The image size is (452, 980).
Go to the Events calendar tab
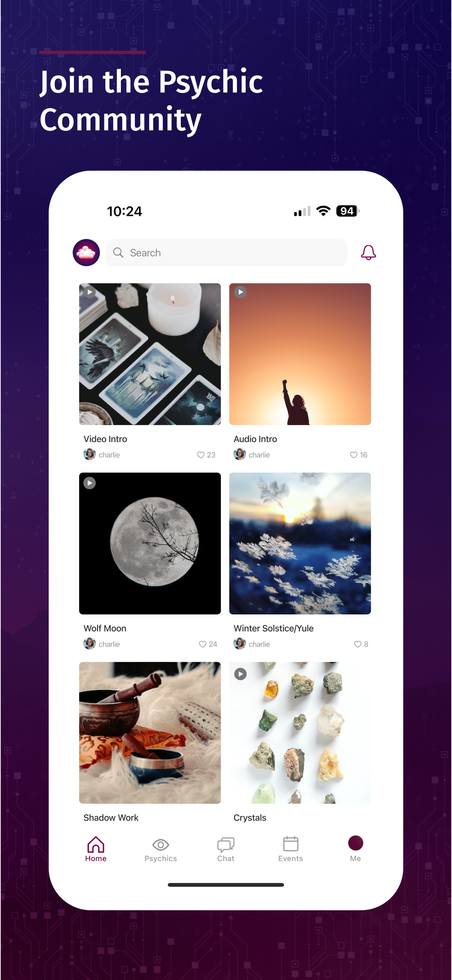(291, 849)
